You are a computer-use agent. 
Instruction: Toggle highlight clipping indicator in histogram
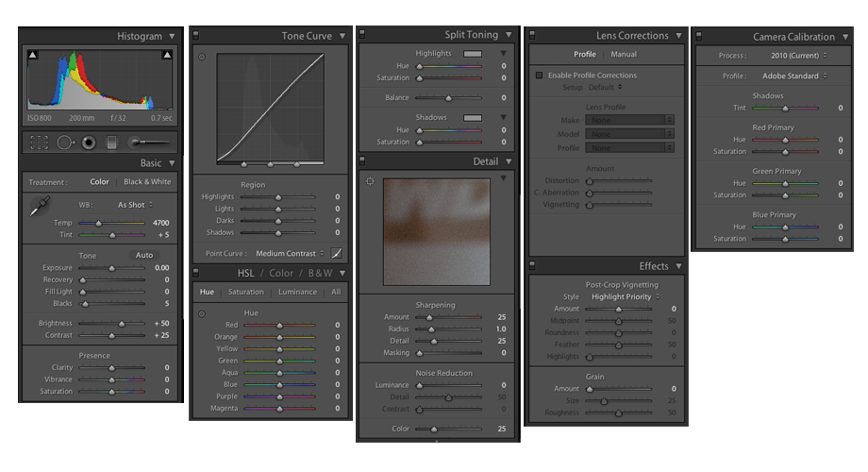pos(167,55)
